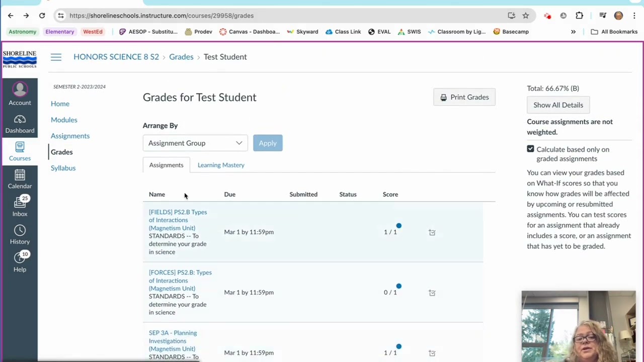Open the Basecamp bookmark
The image size is (644, 362).
[511, 32]
